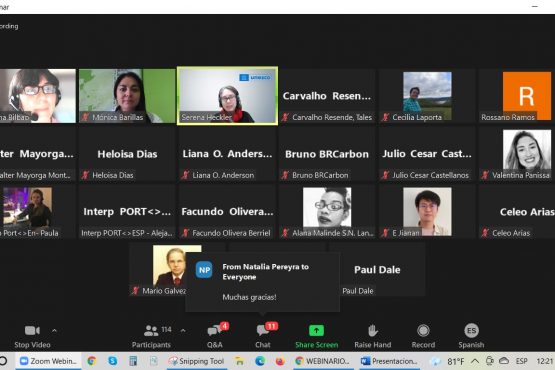Expand the video options arrow beside Stop Video
Screen dimensions: 555x370
click(x=54, y=331)
